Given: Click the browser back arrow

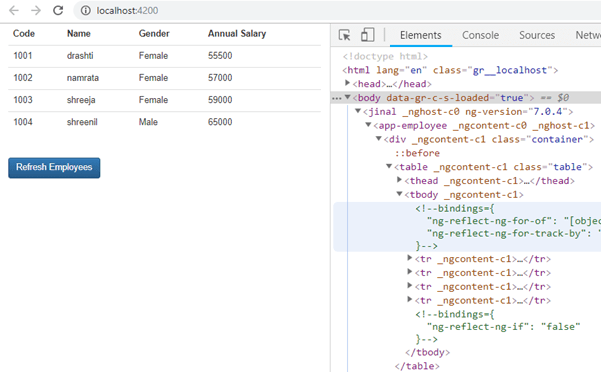Looking at the screenshot, I should pyautogui.click(x=14, y=10).
